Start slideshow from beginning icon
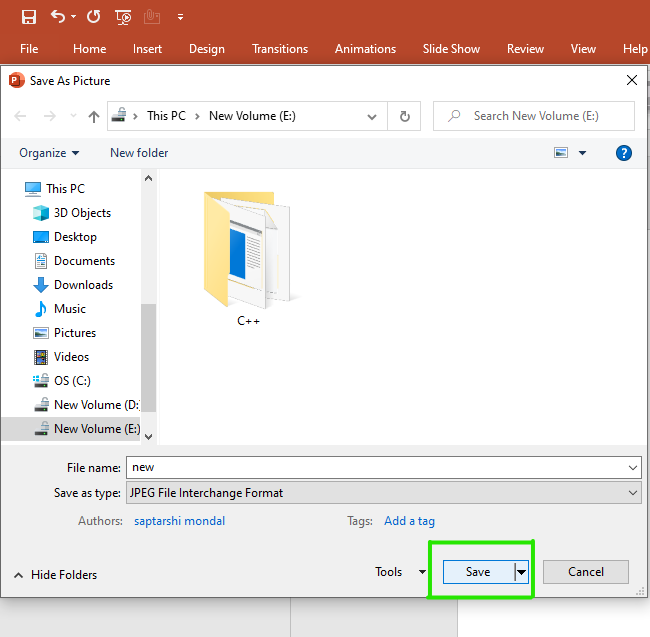 pos(123,17)
